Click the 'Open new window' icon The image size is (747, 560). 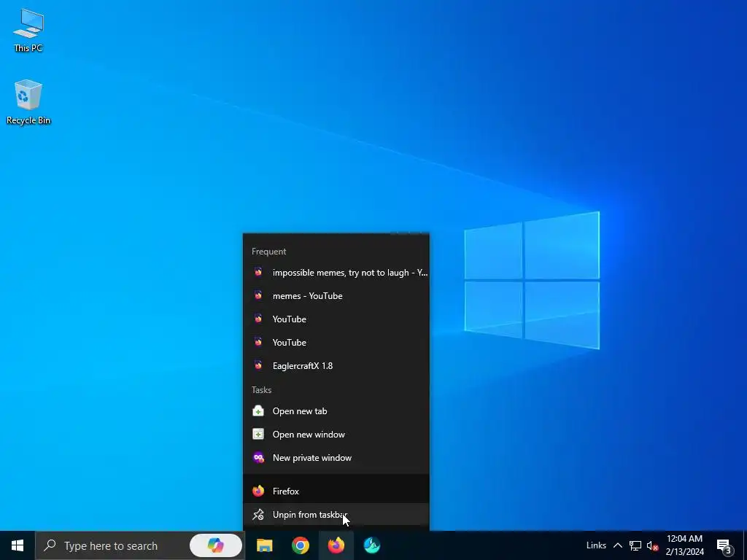pos(258,435)
